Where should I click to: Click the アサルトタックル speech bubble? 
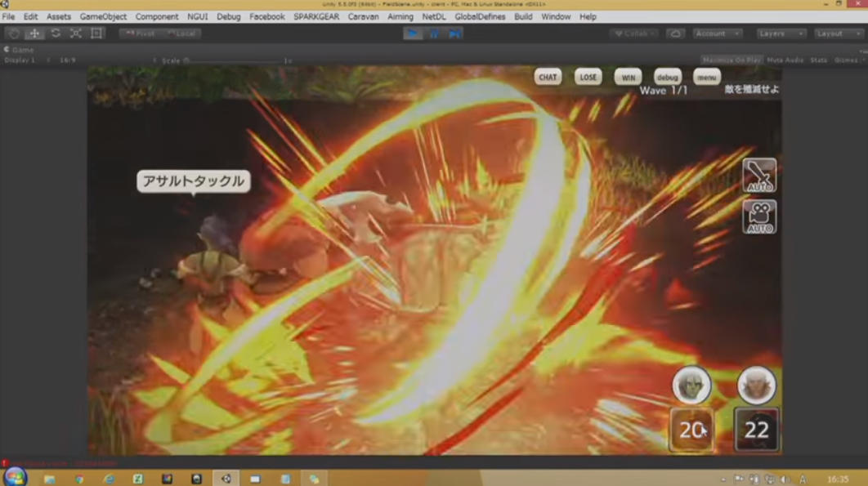194,181
